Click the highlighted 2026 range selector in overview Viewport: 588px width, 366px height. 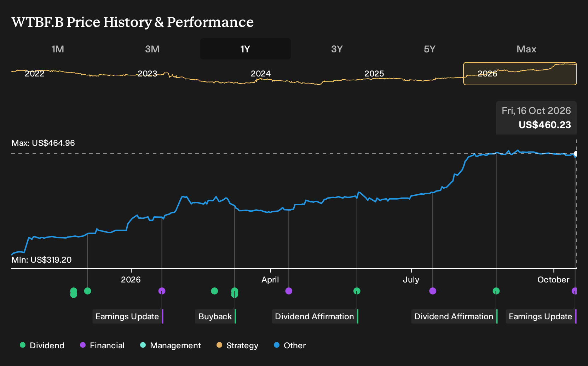(x=520, y=74)
